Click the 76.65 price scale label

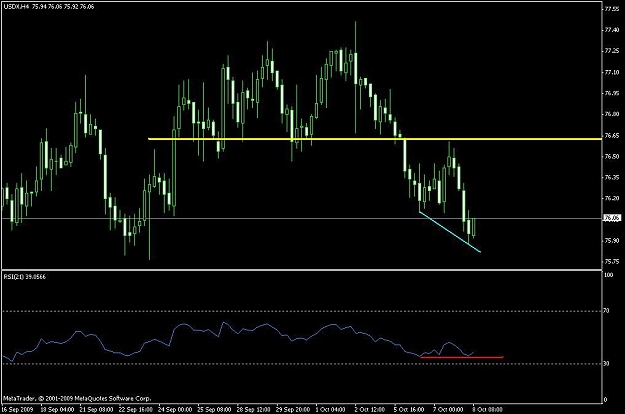click(x=612, y=135)
